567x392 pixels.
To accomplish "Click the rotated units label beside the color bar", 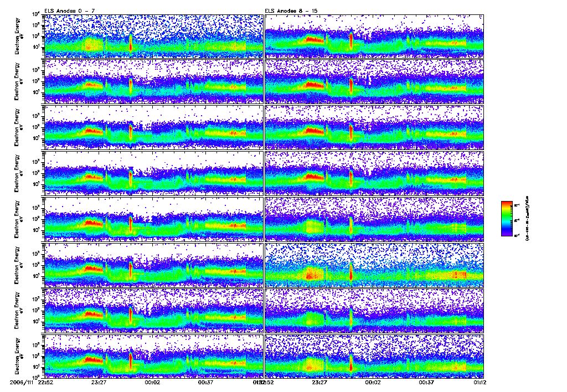I will (527, 218).
